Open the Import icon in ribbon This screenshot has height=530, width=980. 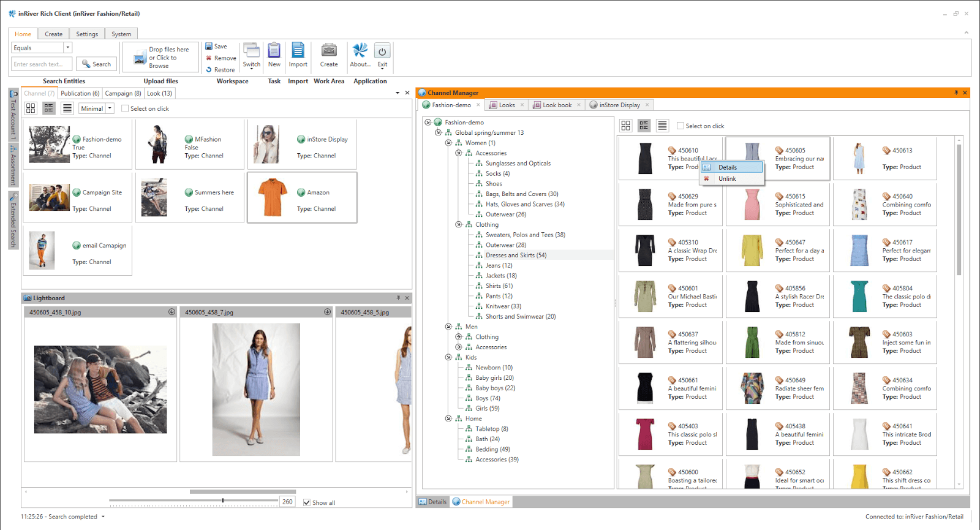click(298, 51)
